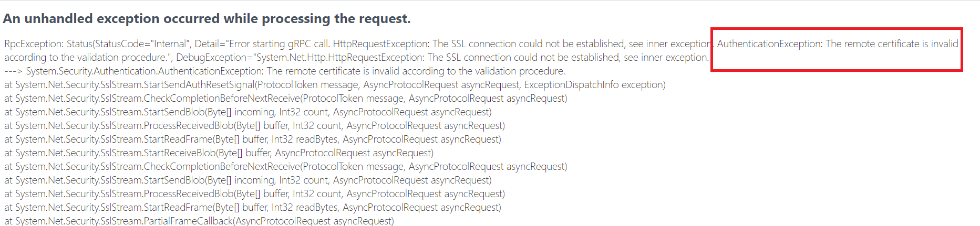This screenshot has width=980, height=226.
Task: Click 'Error starting gRPC call' text
Action: coord(279,44)
